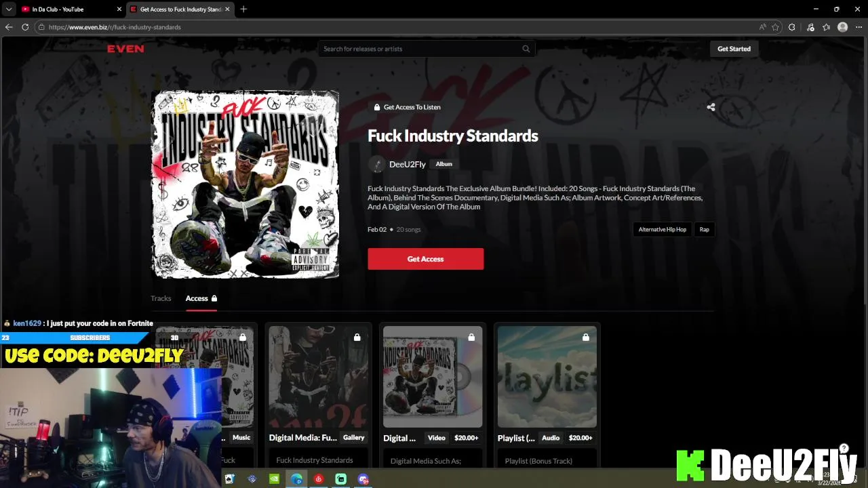Click the red Get Access button
868x488 pixels.
pos(426,259)
